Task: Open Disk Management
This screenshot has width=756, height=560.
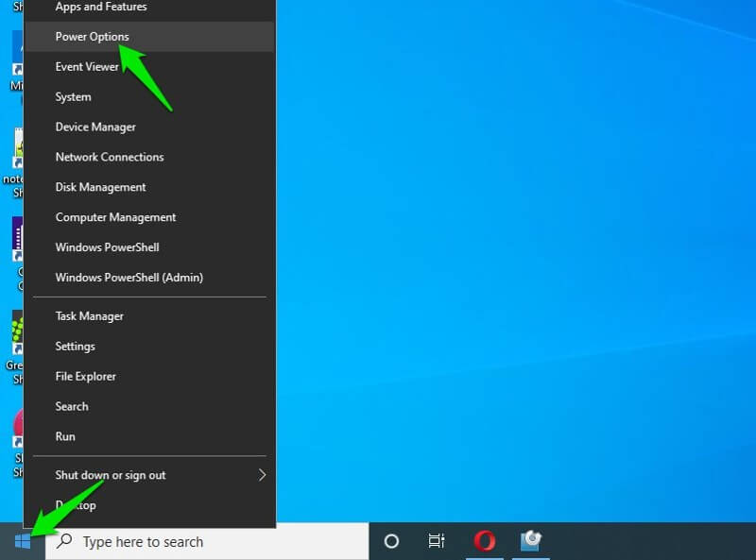Action: point(149,187)
